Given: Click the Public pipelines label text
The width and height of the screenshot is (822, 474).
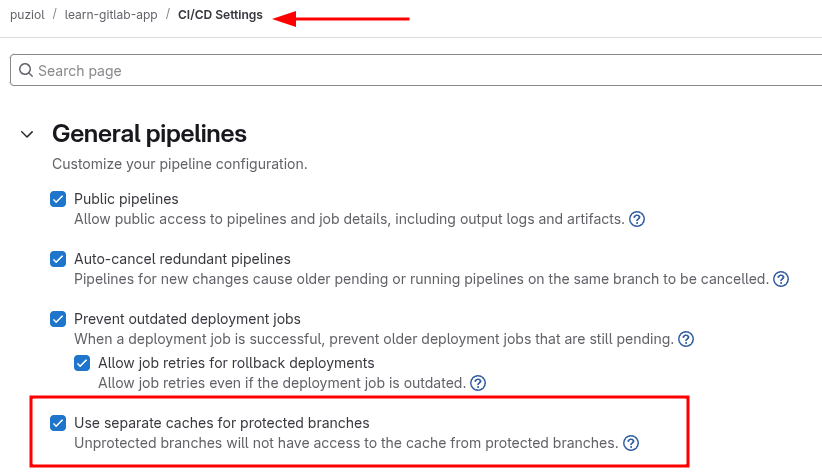Looking at the screenshot, I should point(126,199).
